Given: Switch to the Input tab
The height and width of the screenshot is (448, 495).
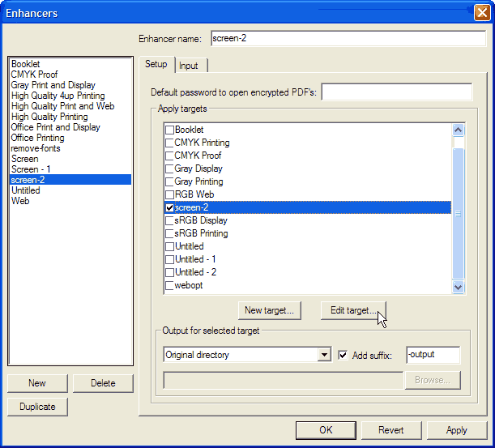Looking at the screenshot, I should 189,66.
